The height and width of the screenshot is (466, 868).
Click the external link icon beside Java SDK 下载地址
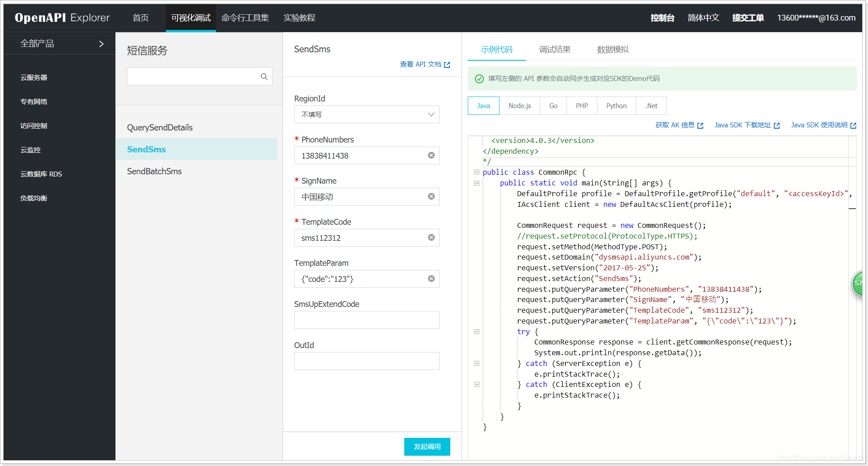777,126
